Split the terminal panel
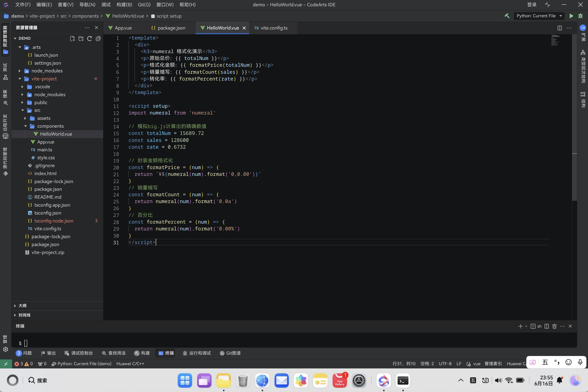This screenshot has width=588, height=392. coord(547,326)
